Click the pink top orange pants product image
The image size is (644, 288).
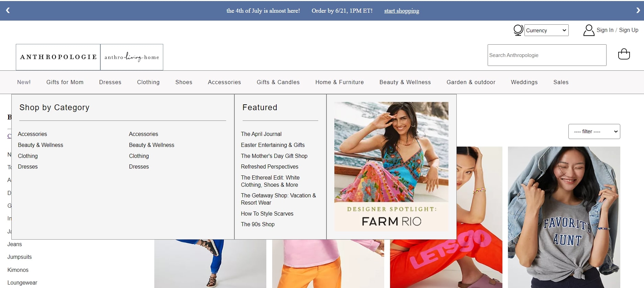[x=328, y=264]
